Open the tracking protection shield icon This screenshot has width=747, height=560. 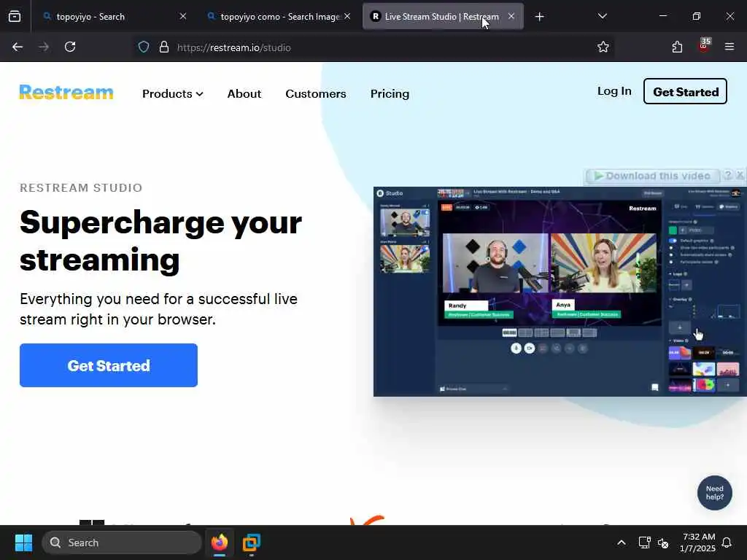[x=144, y=47]
